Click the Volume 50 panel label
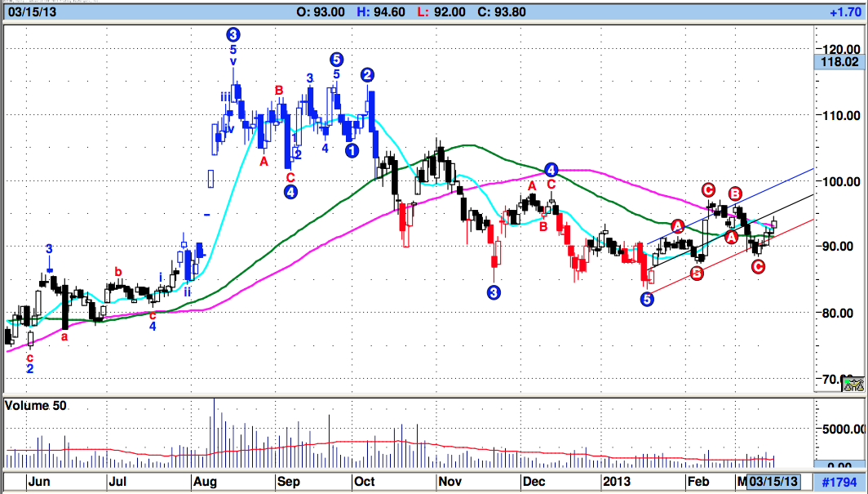Screen dimensions: 868x494 [x=35, y=405]
